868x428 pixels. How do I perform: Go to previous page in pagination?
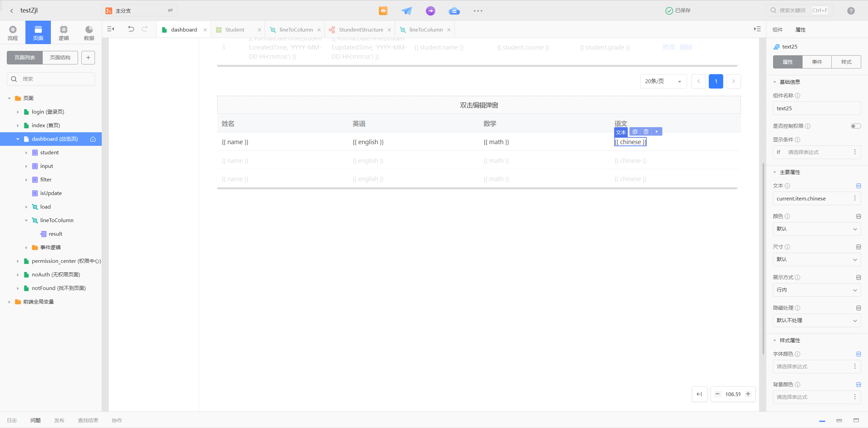pyautogui.click(x=698, y=81)
